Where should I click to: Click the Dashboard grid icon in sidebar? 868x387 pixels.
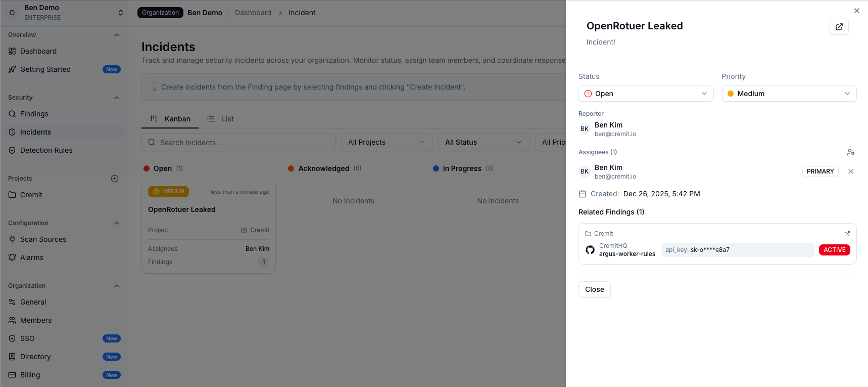(x=12, y=51)
